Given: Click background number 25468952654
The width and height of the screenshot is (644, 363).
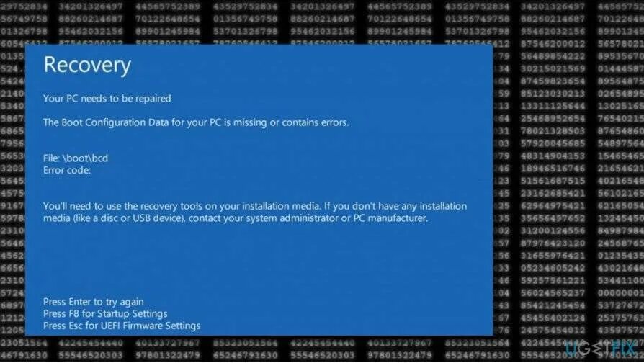Looking at the screenshot, I should click(x=553, y=119).
